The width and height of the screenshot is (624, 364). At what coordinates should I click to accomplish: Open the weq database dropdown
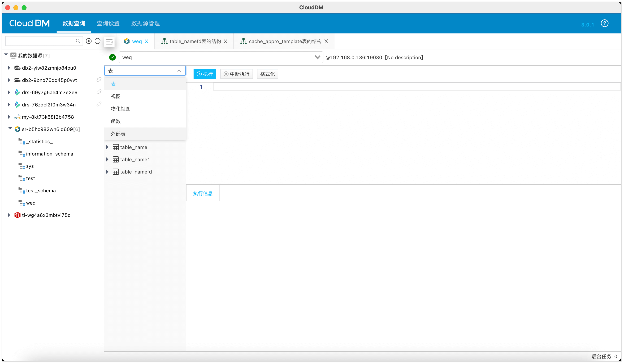click(x=317, y=57)
